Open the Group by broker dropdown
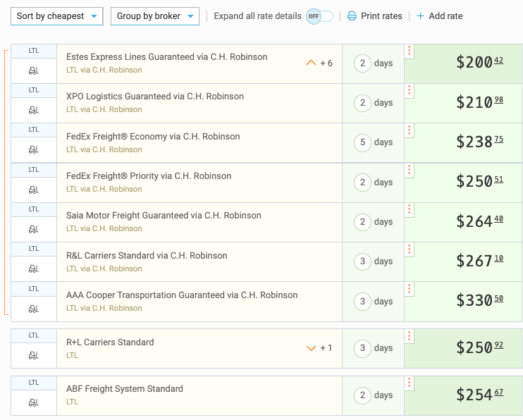The height and width of the screenshot is (420, 523). click(x=154, y=16)
